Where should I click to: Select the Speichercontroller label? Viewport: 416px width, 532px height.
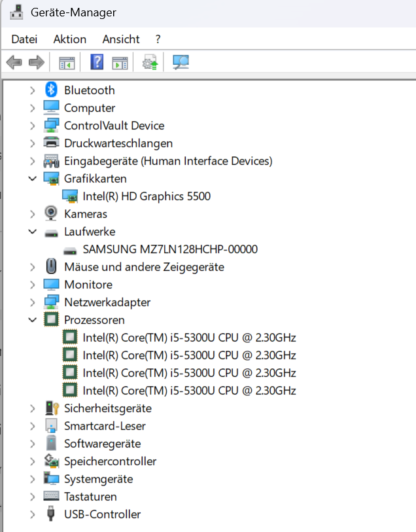coord(110,461)
